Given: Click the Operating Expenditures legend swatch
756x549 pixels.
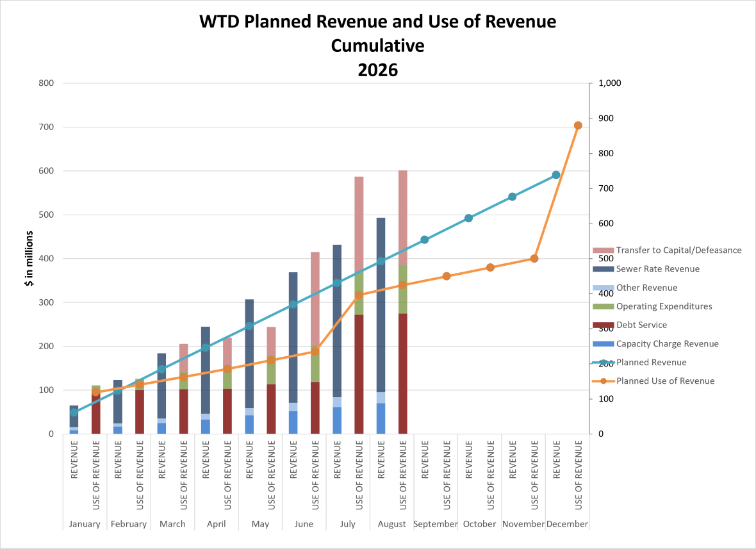Looking at the screenshot, I should pyautogui.click(x=603, y=307).
